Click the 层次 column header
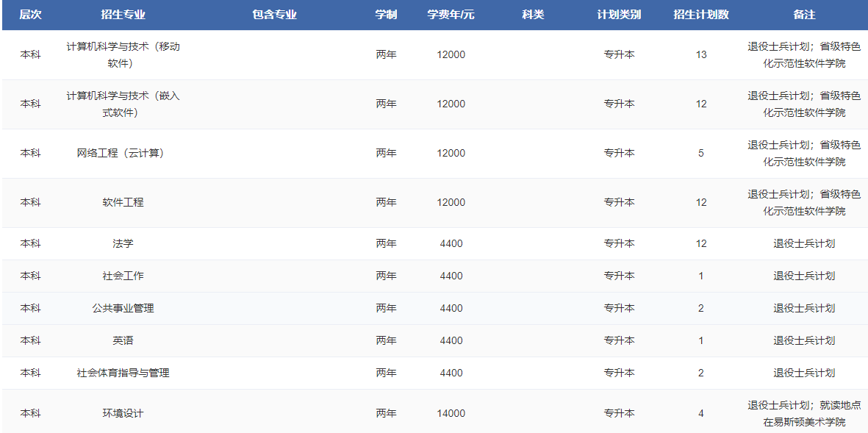The height and width of the screenshot is (433, 868). [30, 15]
